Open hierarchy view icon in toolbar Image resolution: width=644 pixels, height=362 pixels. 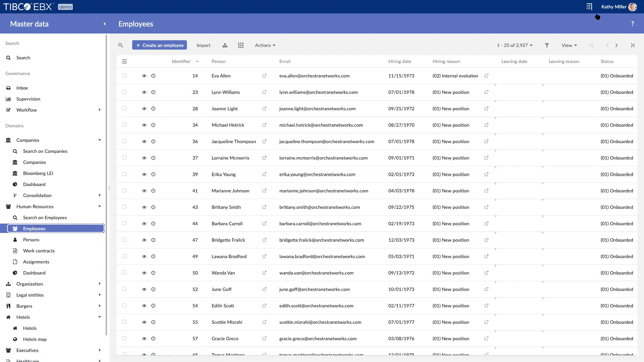[x=225, y=45]
